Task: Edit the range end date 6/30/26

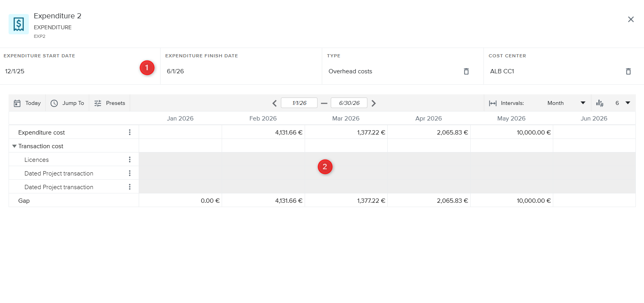Action: (349, 103)
